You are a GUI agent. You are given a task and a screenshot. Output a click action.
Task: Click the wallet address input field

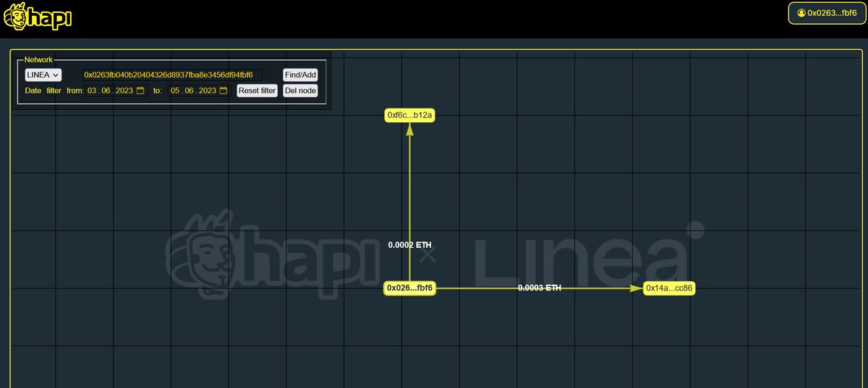click(172, 74)
